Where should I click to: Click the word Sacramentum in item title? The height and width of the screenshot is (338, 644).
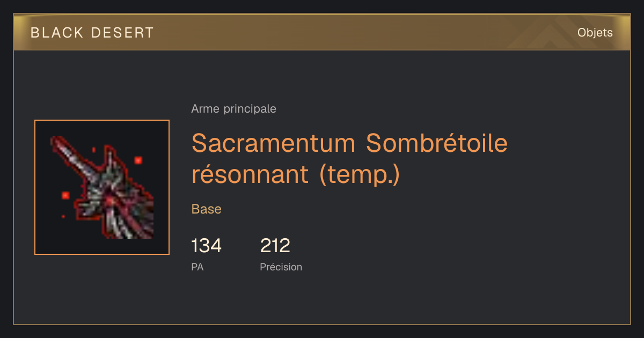tap(273, 143)
